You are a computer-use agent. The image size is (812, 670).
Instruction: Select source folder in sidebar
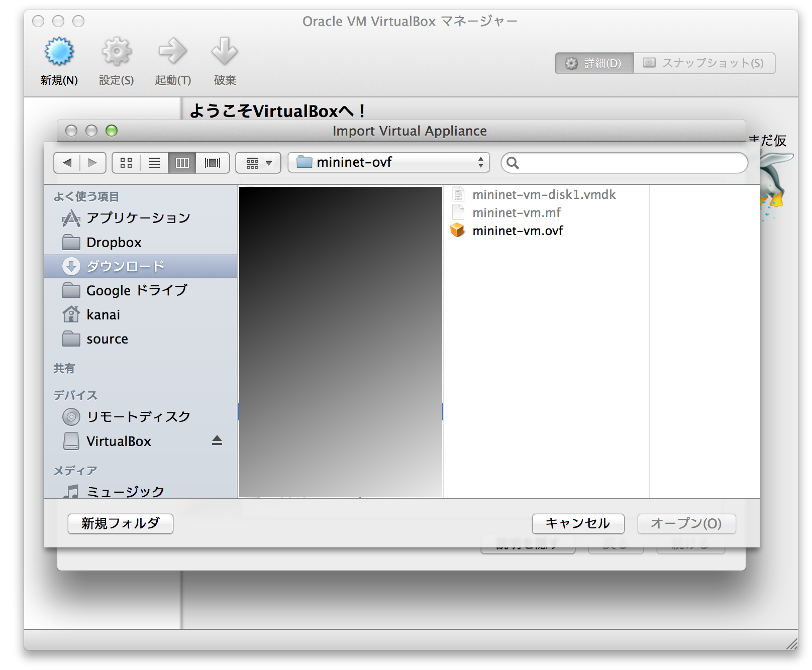click(x=141, y=339)
